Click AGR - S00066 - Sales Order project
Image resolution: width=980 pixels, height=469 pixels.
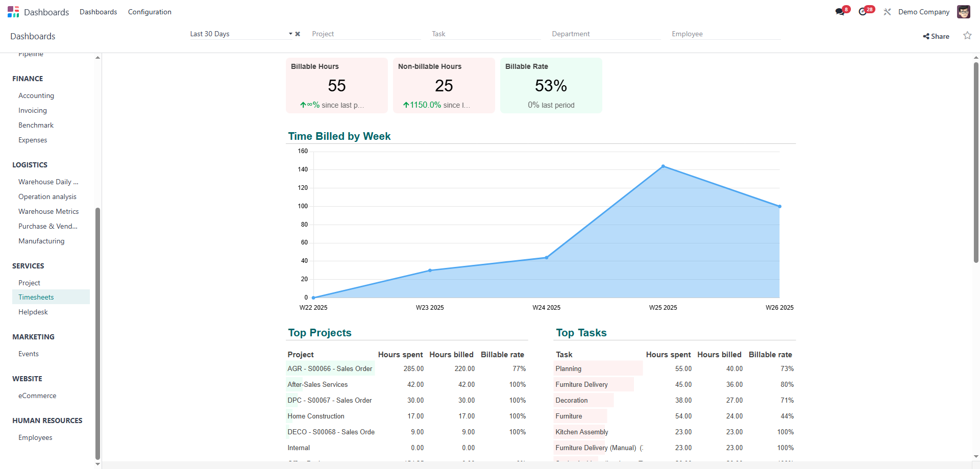coord(330,368)
